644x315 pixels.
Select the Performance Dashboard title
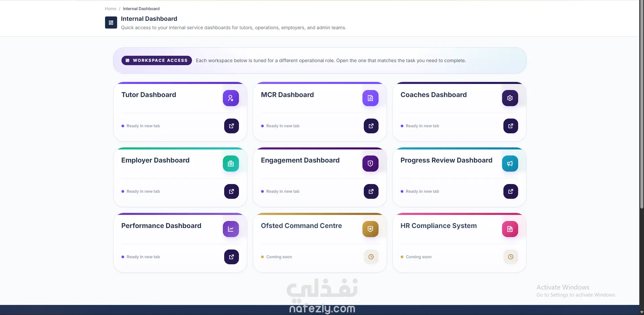coord(161,226)
